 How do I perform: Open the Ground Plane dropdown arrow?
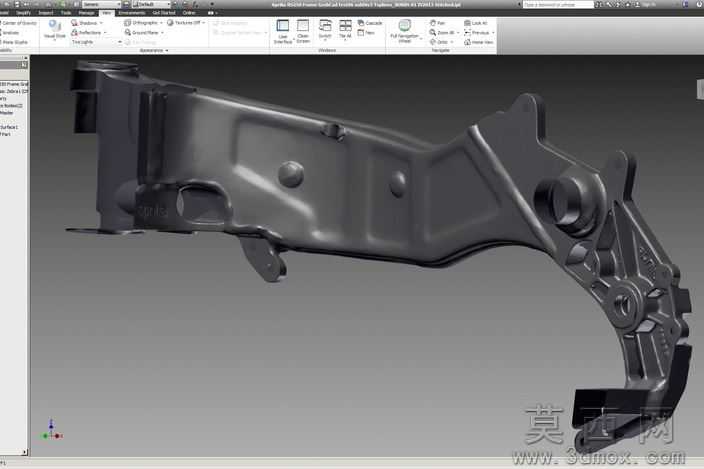[x=162, y=33]
